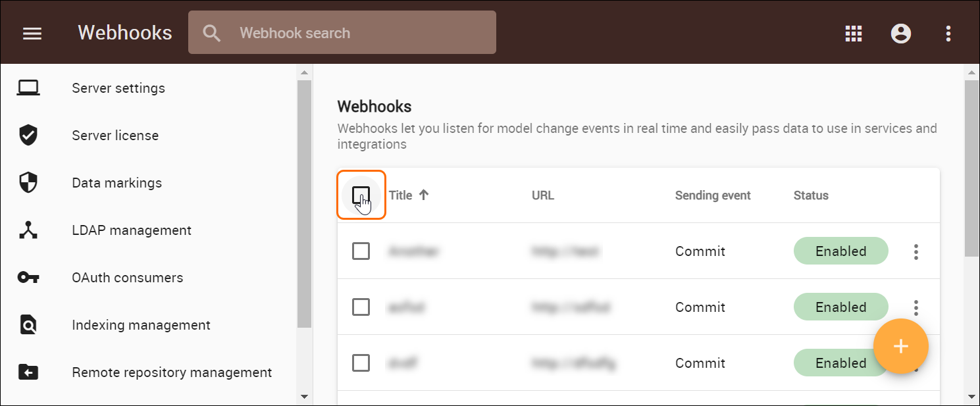
Task: Open the header vertical dots menu
Action: tap(948, 34)
